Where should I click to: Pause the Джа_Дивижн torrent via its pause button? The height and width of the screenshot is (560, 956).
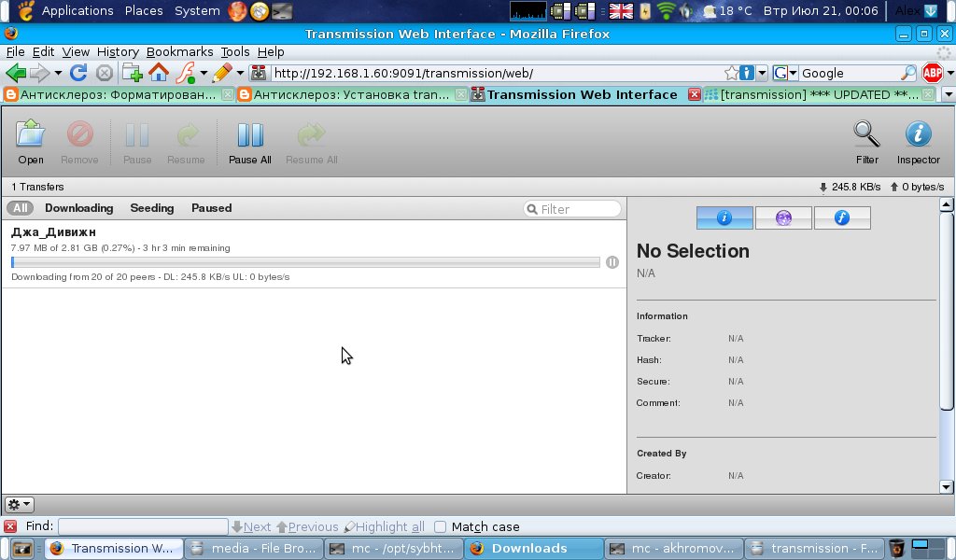point(612,262)
